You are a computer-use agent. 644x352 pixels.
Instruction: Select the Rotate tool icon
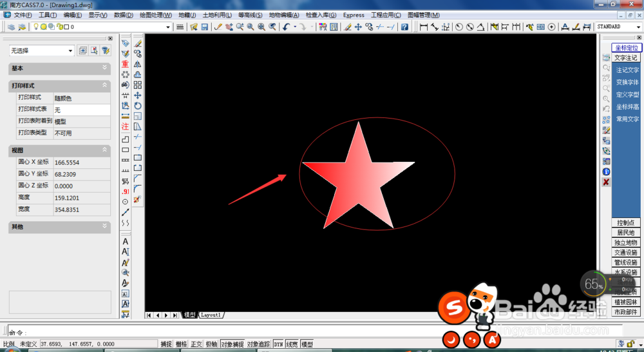(x=138, y=106)
